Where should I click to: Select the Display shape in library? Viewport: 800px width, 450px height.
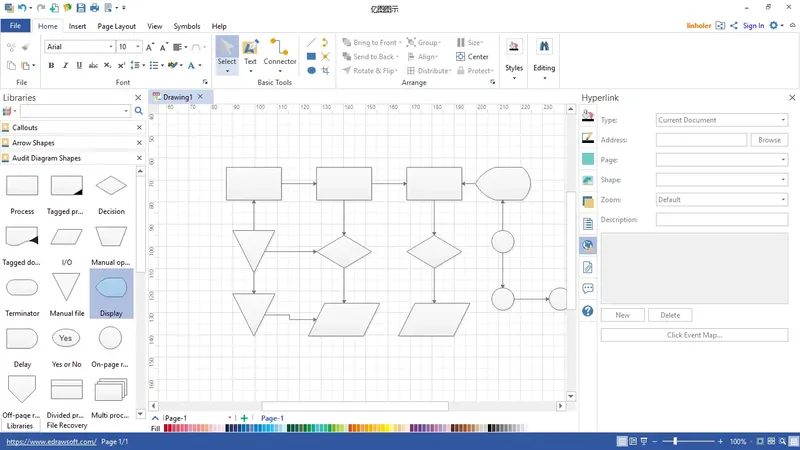(x=111, y=294)
